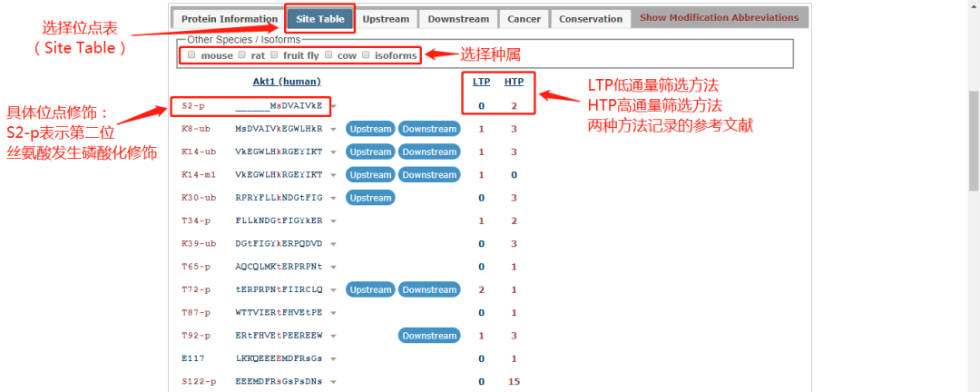
Task: Open the K30-ub site link
Action: pos(198,198)
